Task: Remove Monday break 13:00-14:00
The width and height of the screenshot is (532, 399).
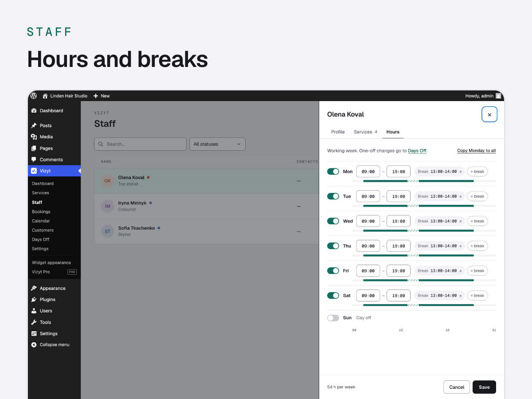Action: tap(460, 172)
